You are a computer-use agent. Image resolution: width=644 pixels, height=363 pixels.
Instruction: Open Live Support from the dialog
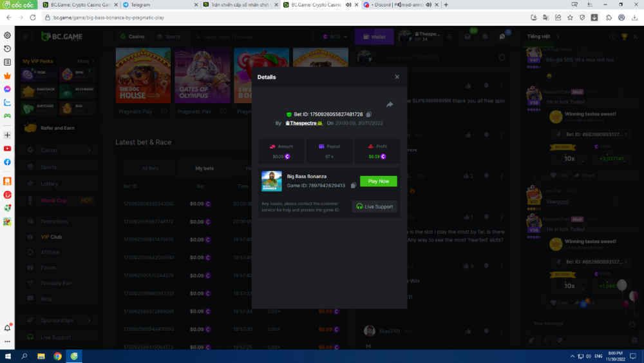(x=374, y=206)
